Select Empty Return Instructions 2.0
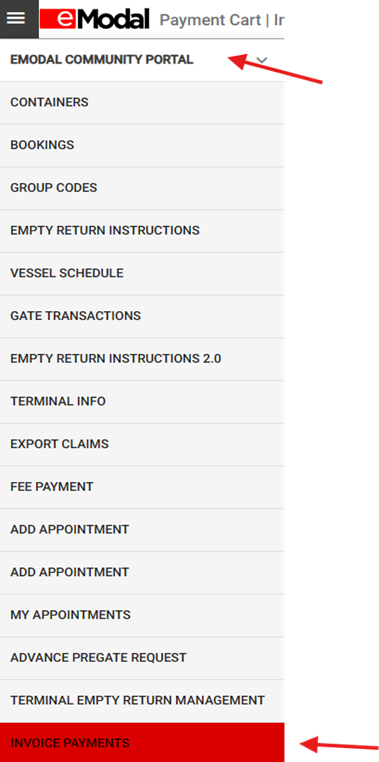Image resolution: width=379 pixels, height=762 pixels. [x=142, y=359]
